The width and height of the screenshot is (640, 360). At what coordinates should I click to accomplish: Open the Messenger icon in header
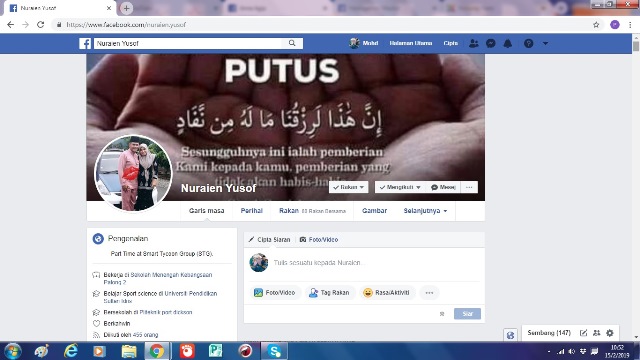pyautogui.click(x=491, y=43)
